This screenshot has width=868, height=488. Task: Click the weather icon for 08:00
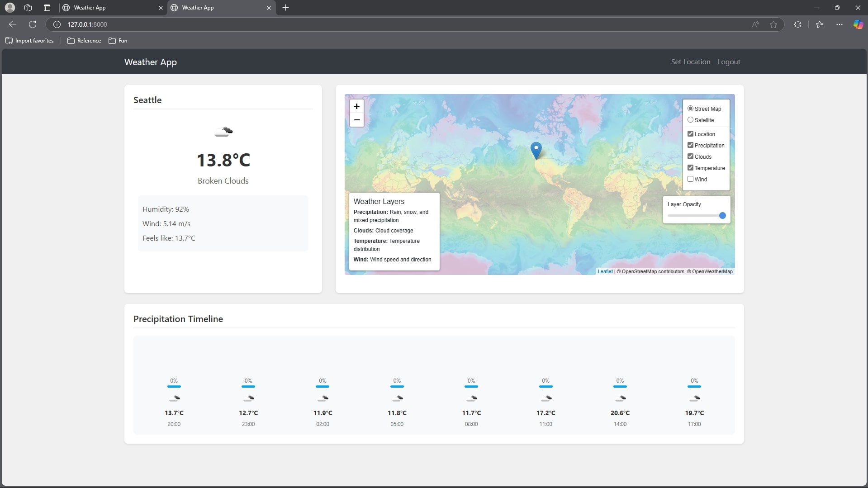pos(471,398)
